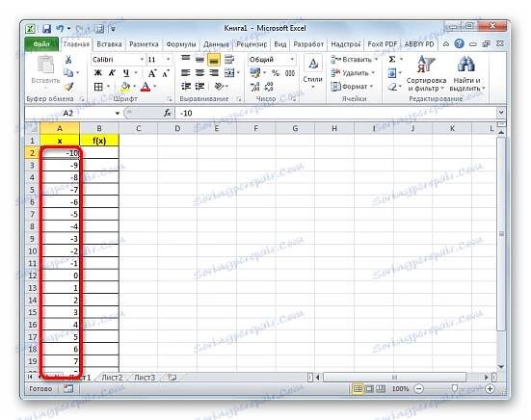This screenshot has width=531, height=420.
Task: Open the Calibri font name dropdown
Action: pos(143,60)
